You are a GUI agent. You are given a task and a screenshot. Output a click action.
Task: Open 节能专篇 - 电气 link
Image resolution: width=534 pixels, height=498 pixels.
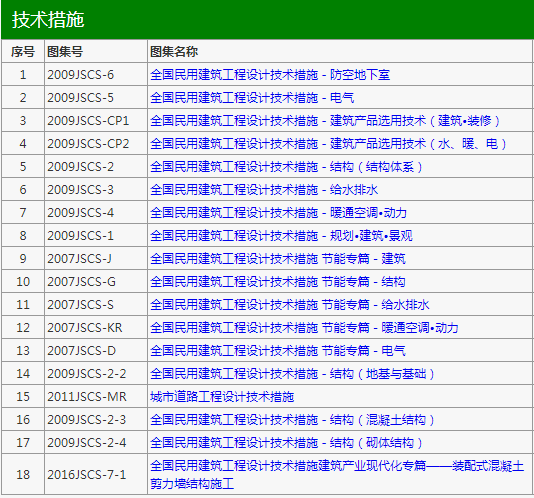[x=278, y=351]
